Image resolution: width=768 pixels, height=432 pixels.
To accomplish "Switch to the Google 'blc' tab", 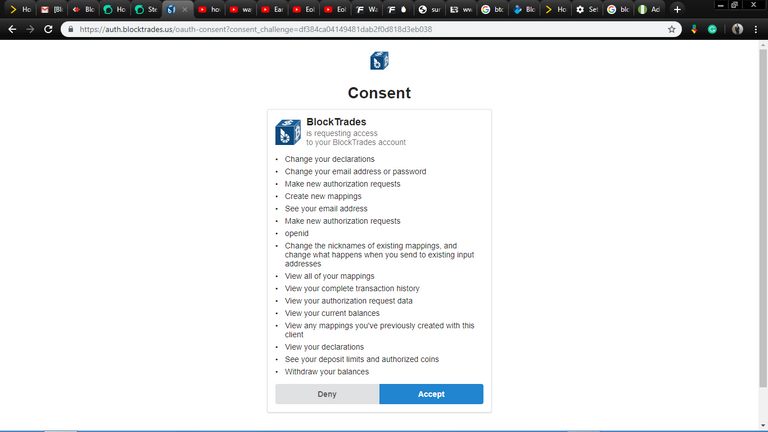I will 617,9.
